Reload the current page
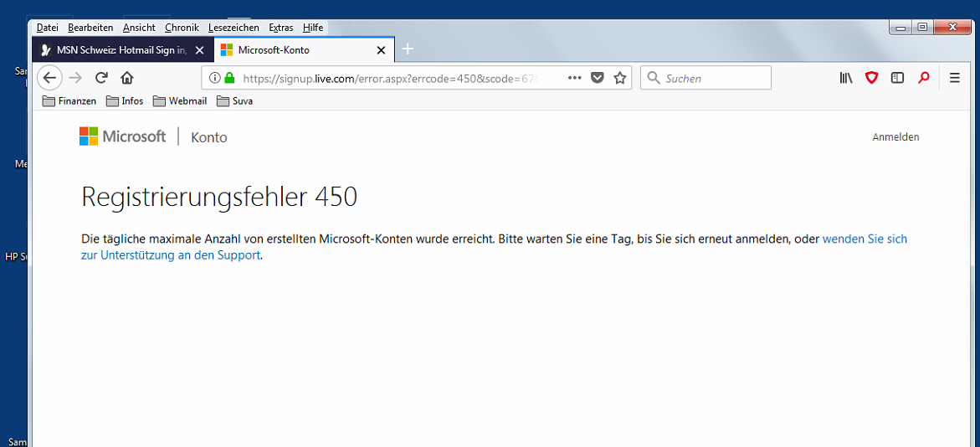Image resolution: width=980 pixels, height=447 pixels. click(101, 78)
